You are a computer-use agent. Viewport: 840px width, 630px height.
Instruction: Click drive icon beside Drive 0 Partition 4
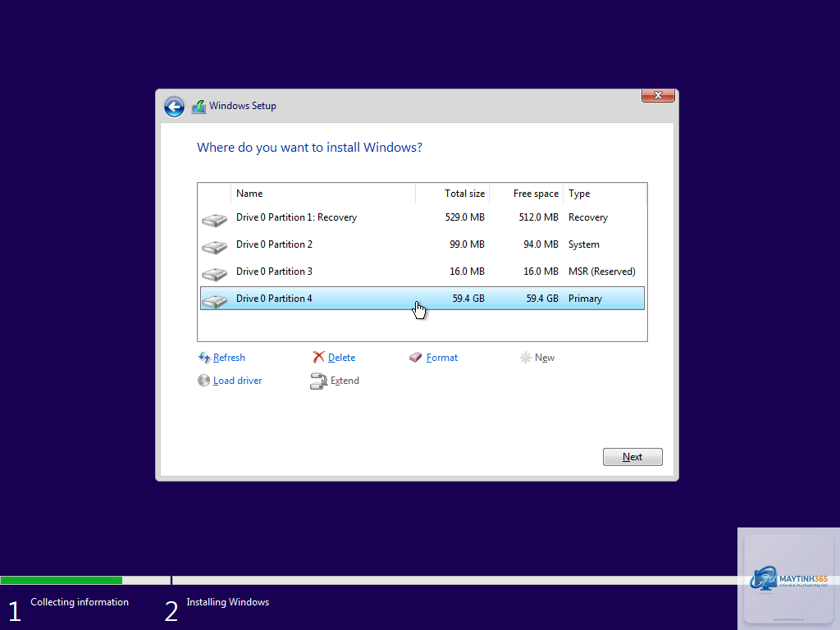click(214, 302)
